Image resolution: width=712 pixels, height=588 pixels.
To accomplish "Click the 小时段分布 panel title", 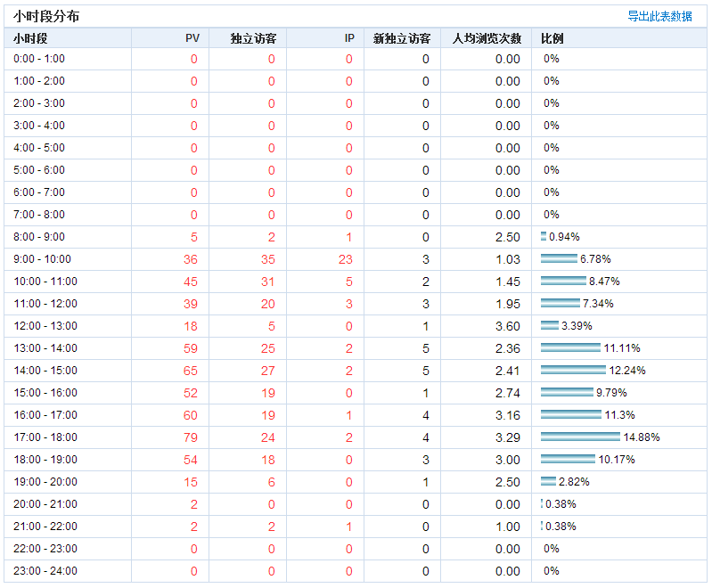I will (x=46, y=16).
